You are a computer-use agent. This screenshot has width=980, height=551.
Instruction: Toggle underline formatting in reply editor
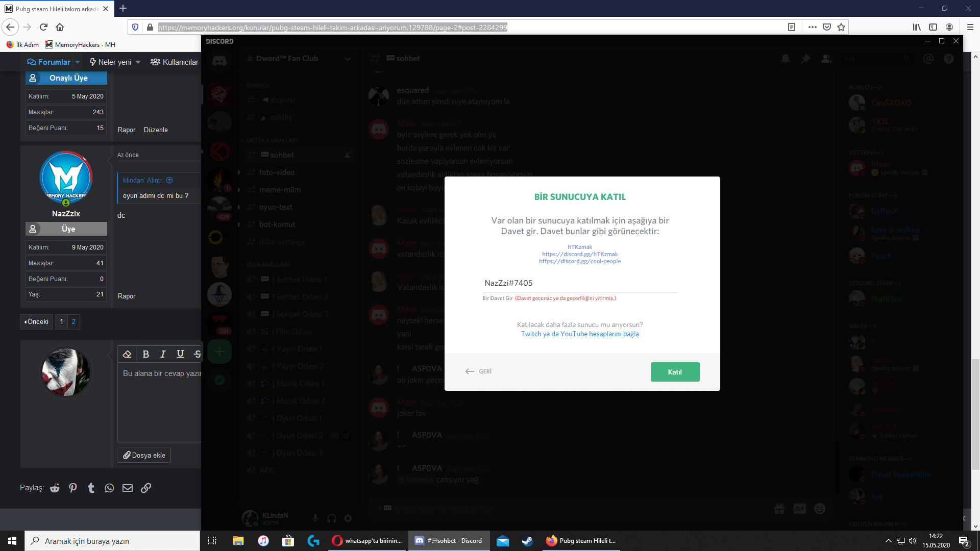click(180, 354)
